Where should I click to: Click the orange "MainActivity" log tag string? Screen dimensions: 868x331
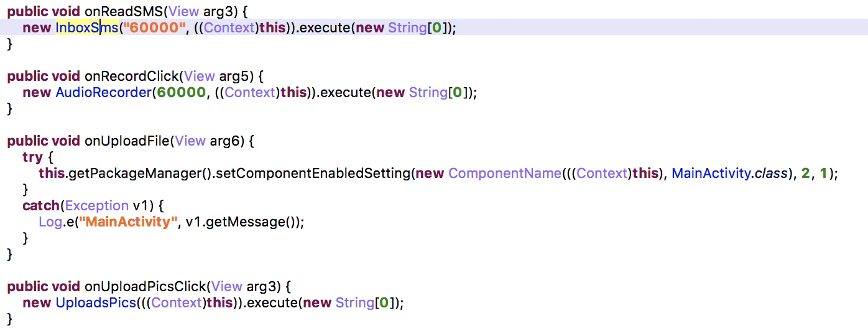point(127,222)
